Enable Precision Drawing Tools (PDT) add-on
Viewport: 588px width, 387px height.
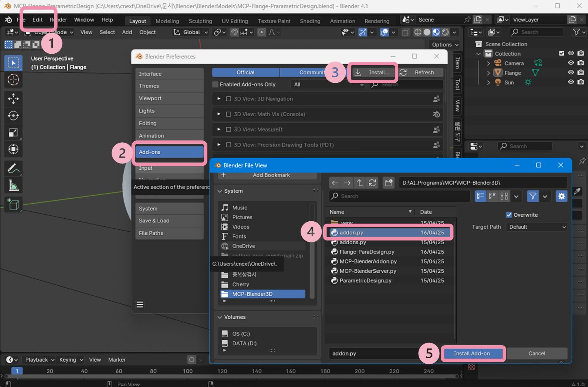point(228,145)
